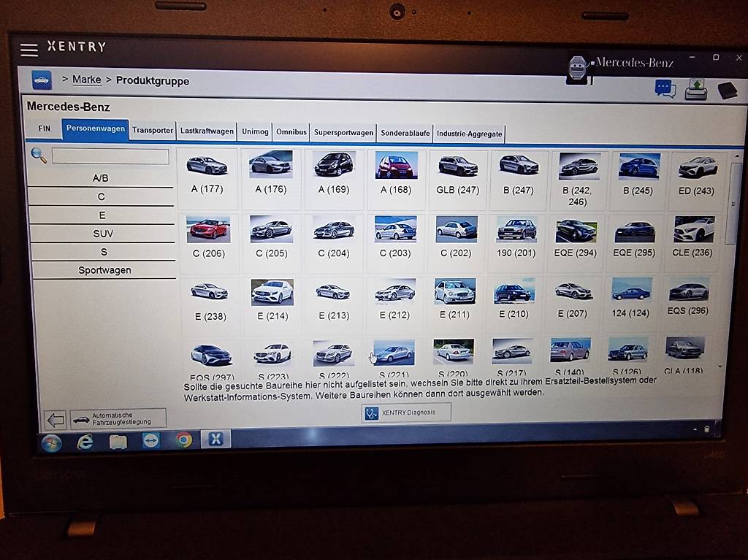
Task: Click into the model search field
Action: point(110,156)
